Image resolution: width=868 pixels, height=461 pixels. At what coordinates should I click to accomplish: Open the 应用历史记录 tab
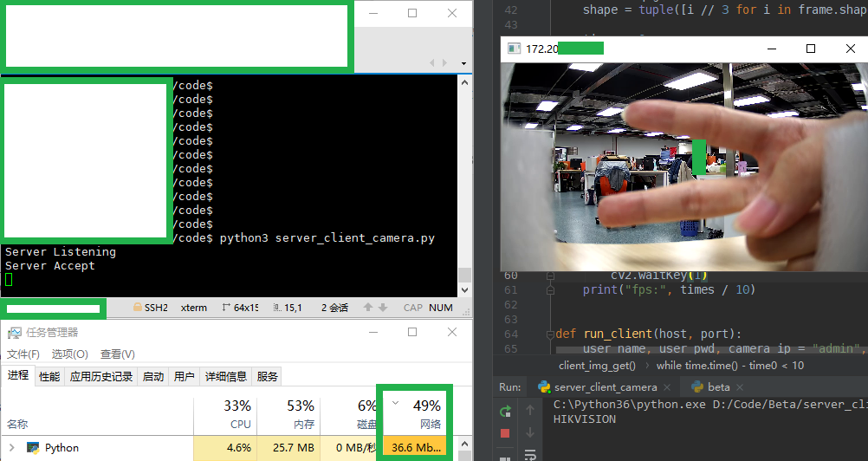click(x=100, y=377)
